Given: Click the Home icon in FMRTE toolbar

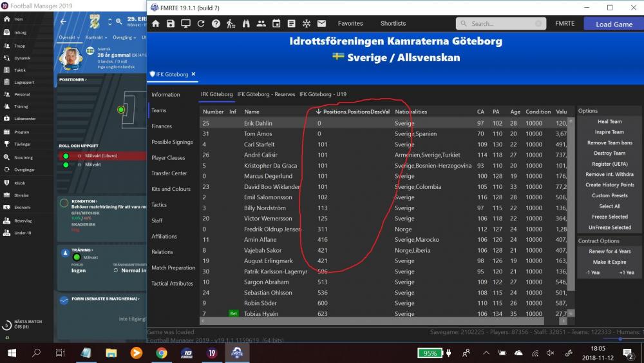Looking at the screenshot, I should [x=155, y=24].
